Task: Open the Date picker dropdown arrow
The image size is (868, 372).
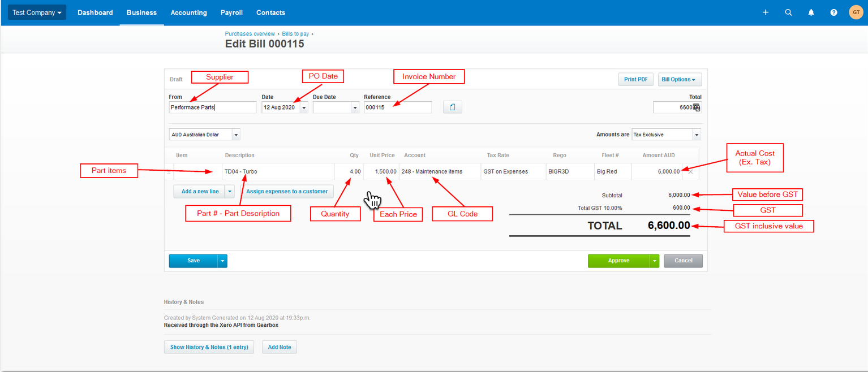Action: 304,107
